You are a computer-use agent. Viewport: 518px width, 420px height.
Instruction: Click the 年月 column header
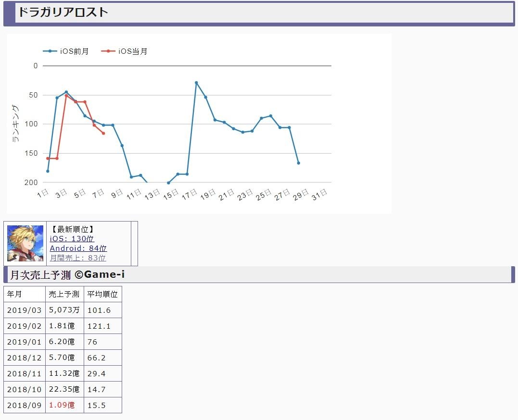15,294
